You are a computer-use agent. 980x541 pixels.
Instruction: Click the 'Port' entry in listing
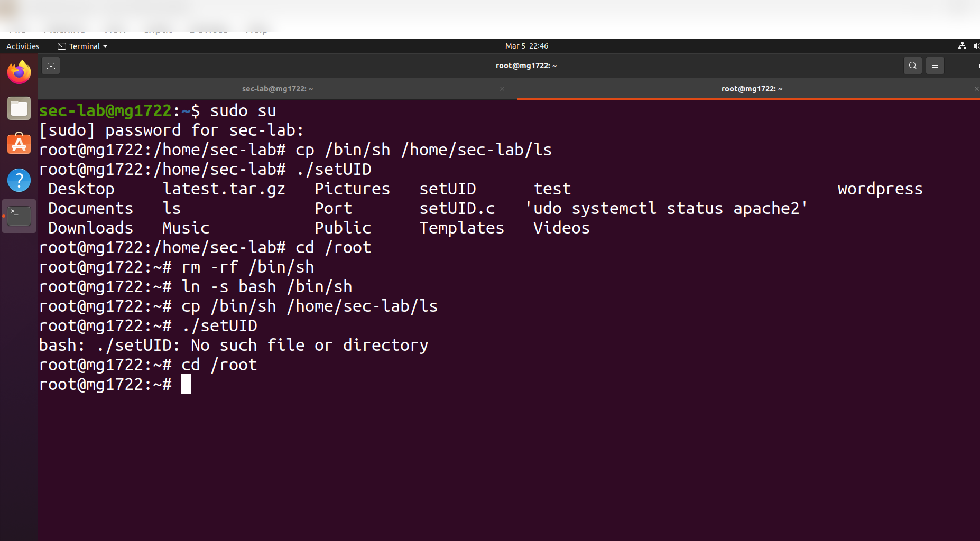pos(333,209)
